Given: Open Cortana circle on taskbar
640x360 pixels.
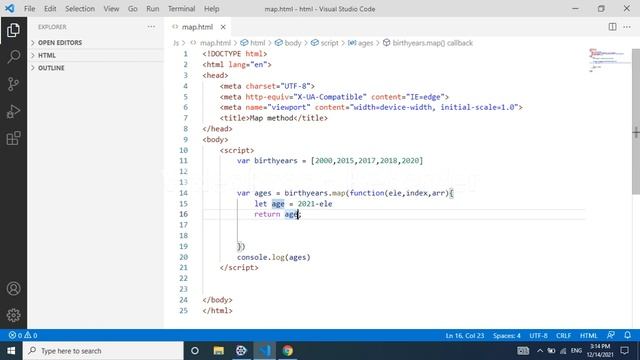Looking at the screenshot, I should coord(195,351).
